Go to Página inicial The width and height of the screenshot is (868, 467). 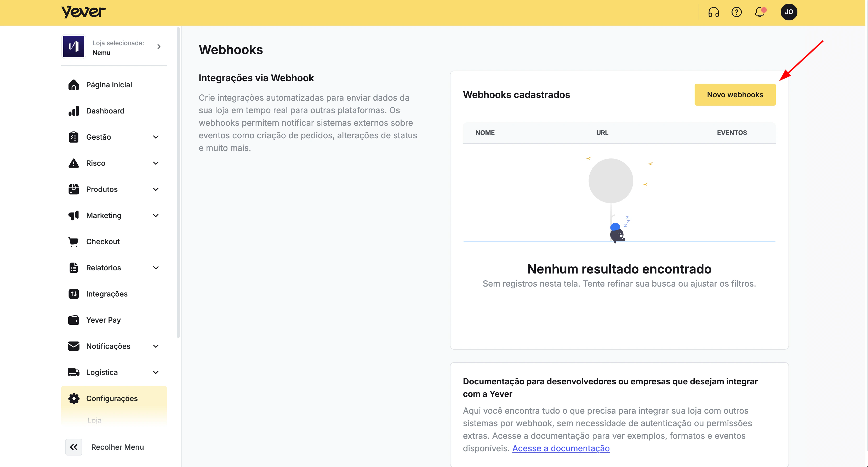click(109, 84)
